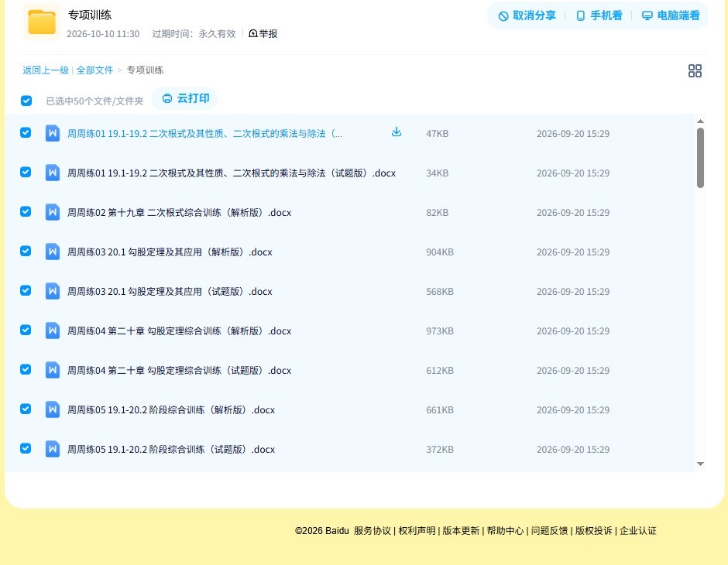The image size is (728, 565).
Task: Click the 过期时间: 永久有效 text
Action: 194,34
